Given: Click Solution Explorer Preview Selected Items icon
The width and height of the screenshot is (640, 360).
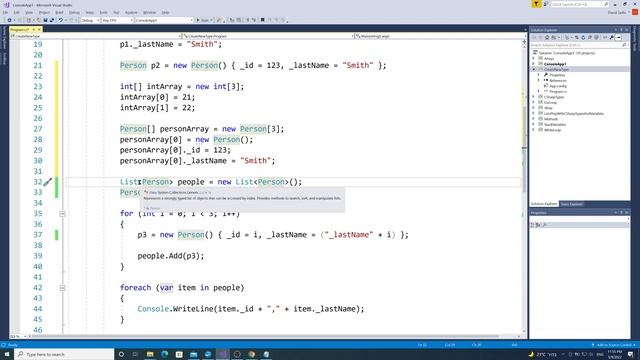Looking at the screenshot, I should pos(618,38).
